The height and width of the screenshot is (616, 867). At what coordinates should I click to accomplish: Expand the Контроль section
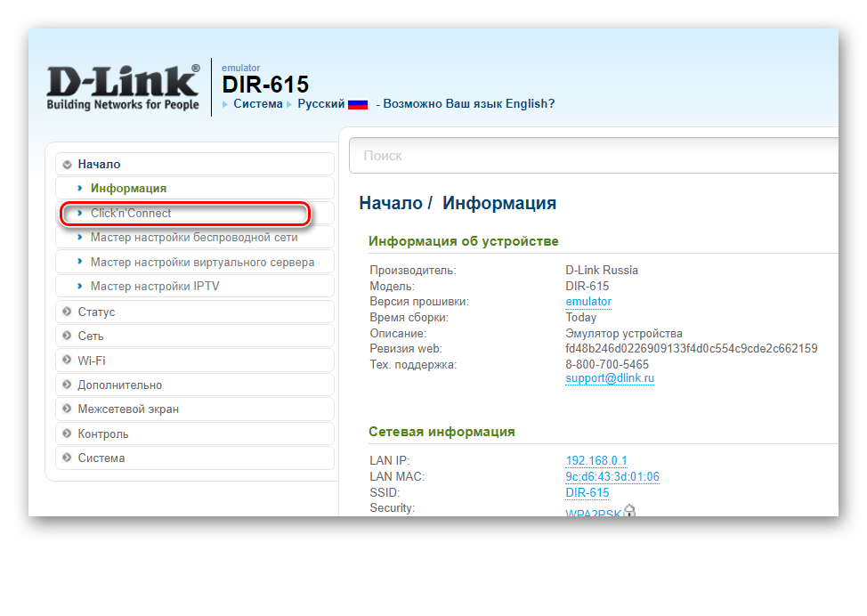195,434
